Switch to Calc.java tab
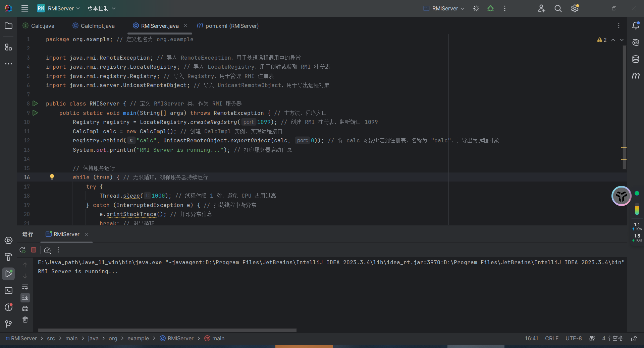This screenshot has height=348, width=644. [x=39, y=26]
